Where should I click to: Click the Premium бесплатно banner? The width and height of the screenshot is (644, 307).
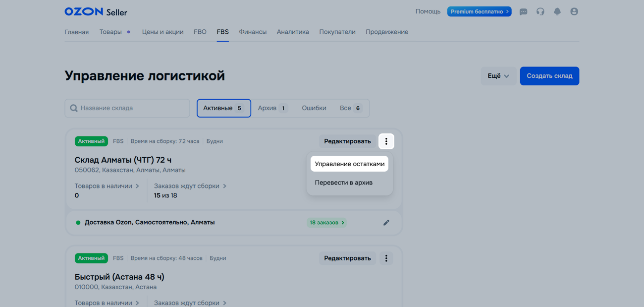pyautogui.click(x=479, y=11)
